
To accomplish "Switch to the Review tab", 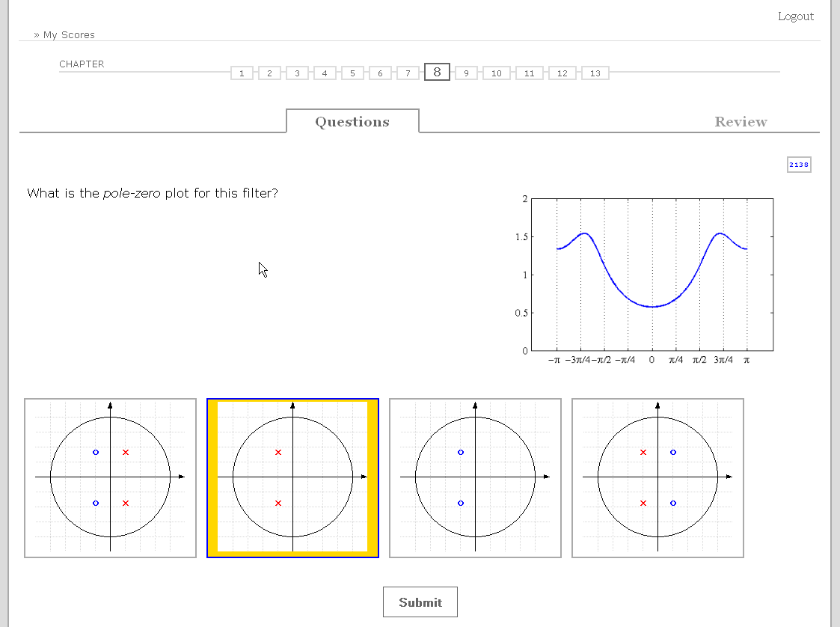I will (x=741, y=122).
